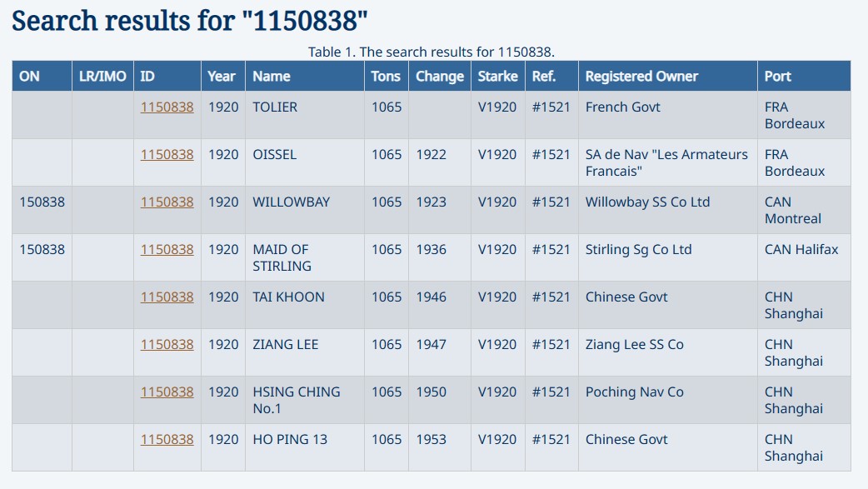Click the Port column header
Screen dimensions: 868x489
click(x=804, y=76)
